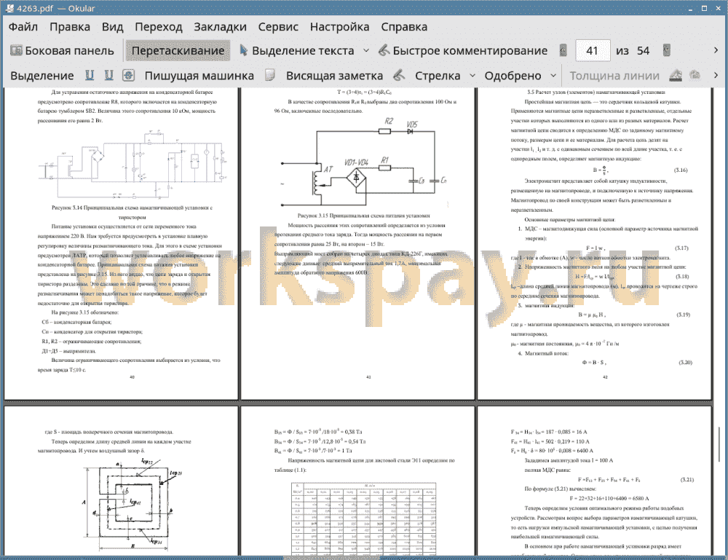Click page 41 with the R2 VD5 circuit
Image resolution: width=728 pixels, height=560 pixels.
pos(357,243)
